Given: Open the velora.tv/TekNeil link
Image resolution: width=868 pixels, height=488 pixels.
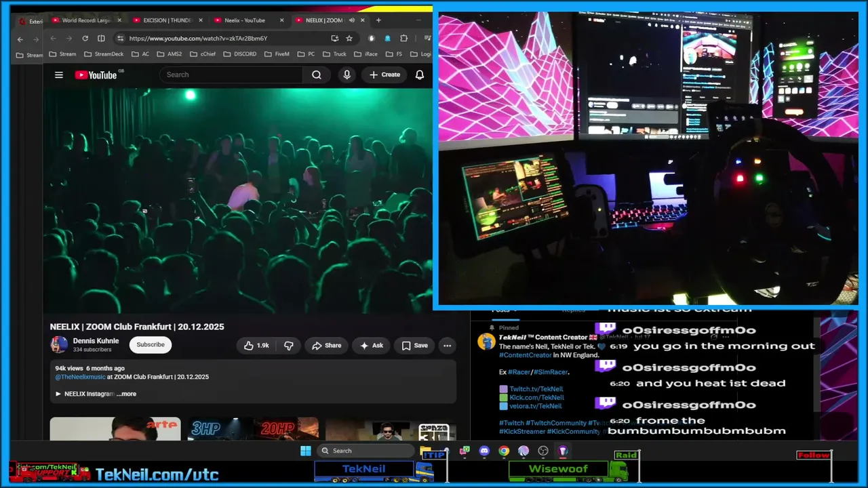Looking at the screenshot, I should pos(536,406).
